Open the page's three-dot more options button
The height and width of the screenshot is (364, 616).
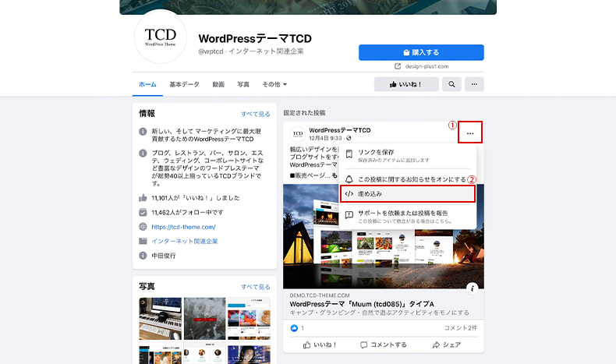(x=474, y=84)
